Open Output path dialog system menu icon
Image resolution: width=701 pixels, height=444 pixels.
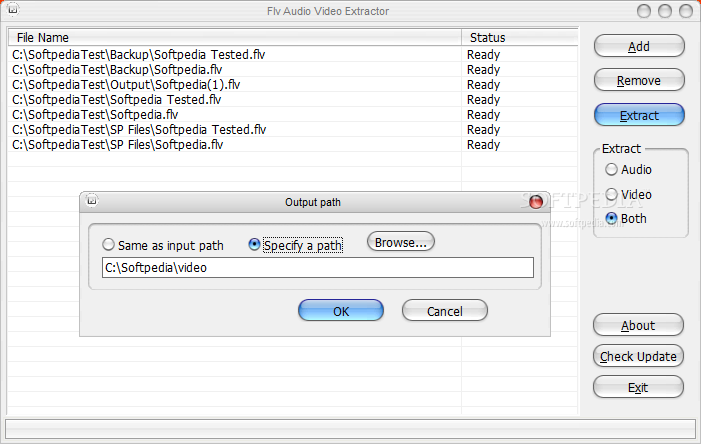point(92,201)
